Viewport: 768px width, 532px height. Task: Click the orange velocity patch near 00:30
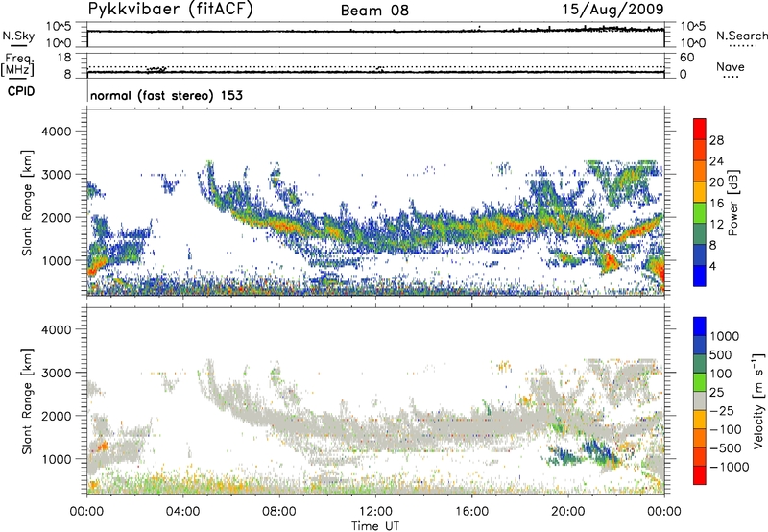click(103, 447)
